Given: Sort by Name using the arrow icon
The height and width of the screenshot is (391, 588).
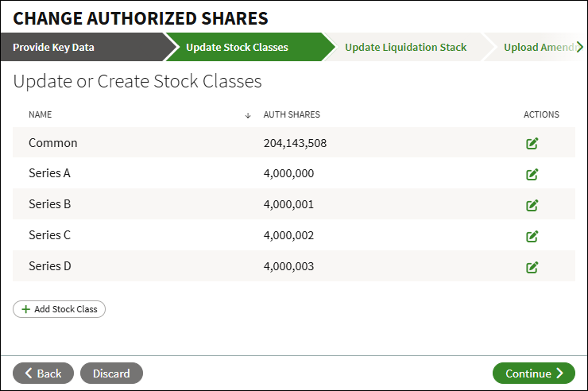Looking at the screenshot, I should pyautogui.click(x=247, y=115).
